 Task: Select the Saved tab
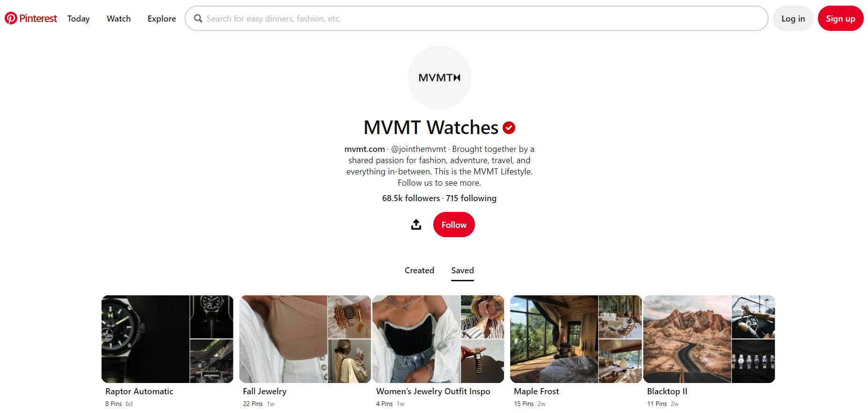(462, 270)
